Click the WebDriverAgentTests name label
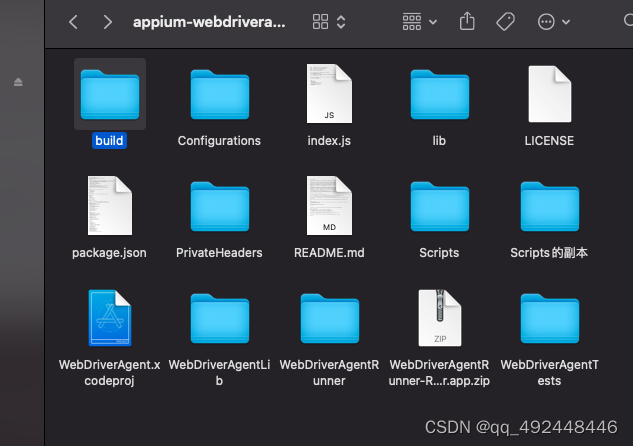This screenshot has width=633, height=446. 549,373
